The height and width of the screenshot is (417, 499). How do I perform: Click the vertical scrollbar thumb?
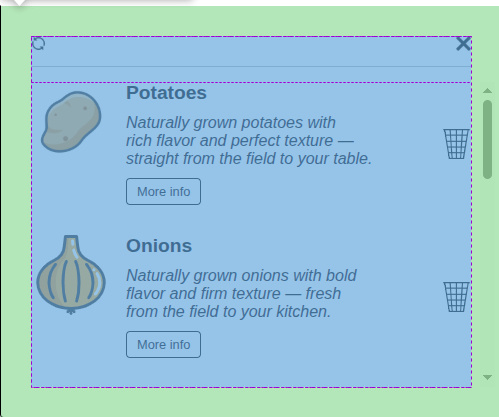(x=487, y=139)
